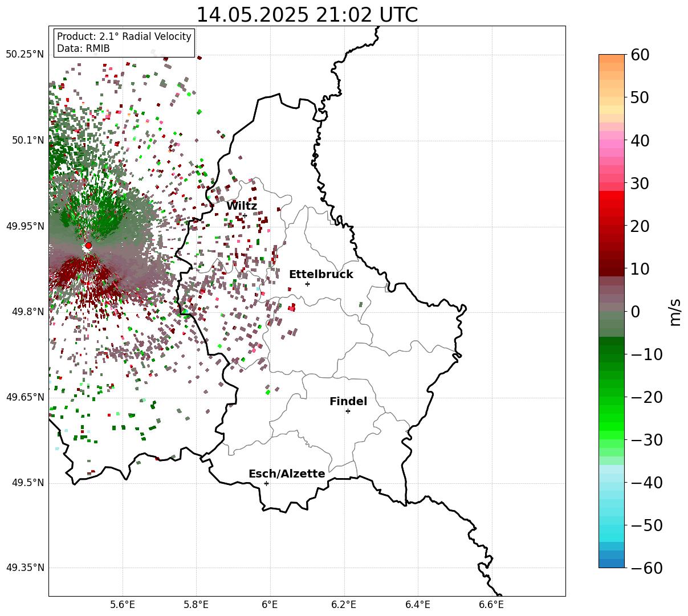The width and height of the screenshot is (688, 616).
Task: Click the pink colorbar band near 40
Action: pyautogui.click(x=612, y=144)
